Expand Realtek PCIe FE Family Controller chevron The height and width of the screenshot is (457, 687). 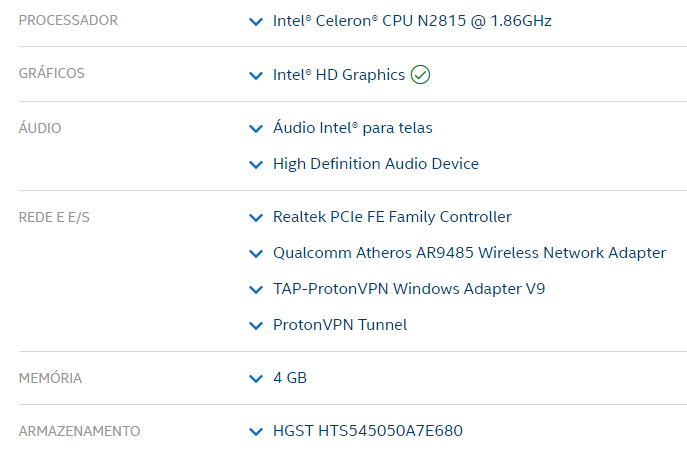256,217
